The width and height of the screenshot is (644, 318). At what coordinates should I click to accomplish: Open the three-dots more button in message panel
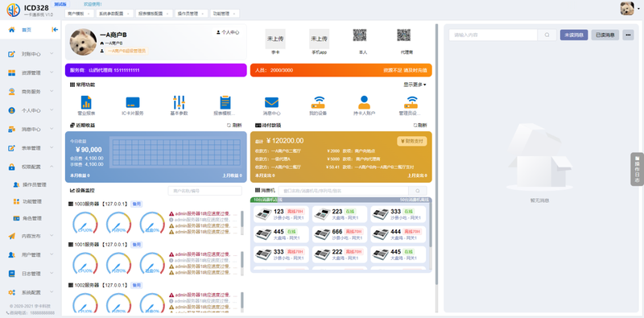coord(628,35)
